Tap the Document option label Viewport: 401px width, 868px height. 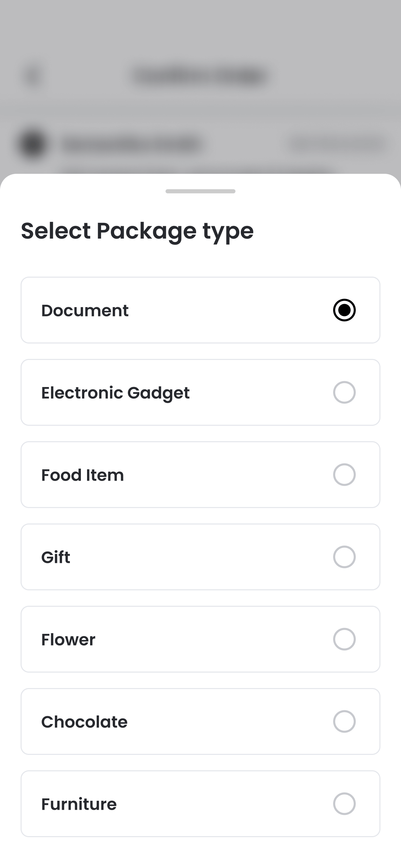85,311
